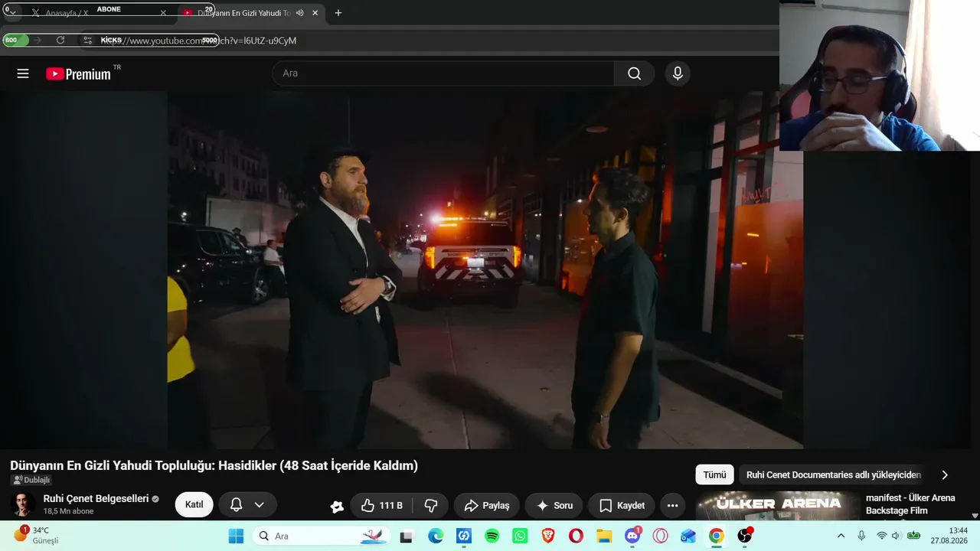Viewport: 980px width, 551px height.
Task: Open the three-dot more actions menu
Action: [672, 506]
